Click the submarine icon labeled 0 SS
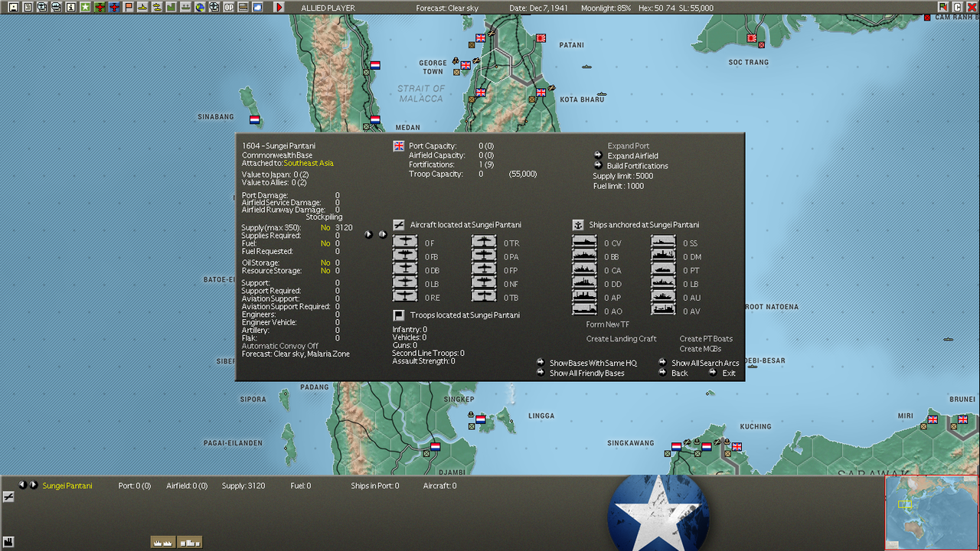This screenshot has width=980, height=551. click(x=664, y=243)
